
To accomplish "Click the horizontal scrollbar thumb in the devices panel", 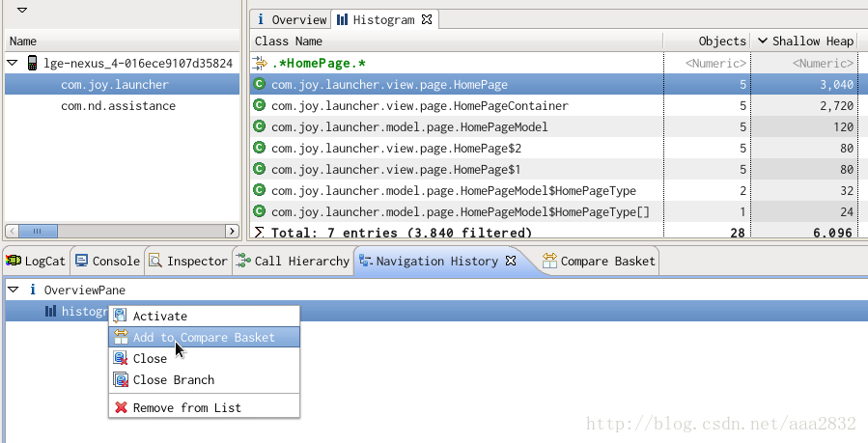I will pos(38,232).
